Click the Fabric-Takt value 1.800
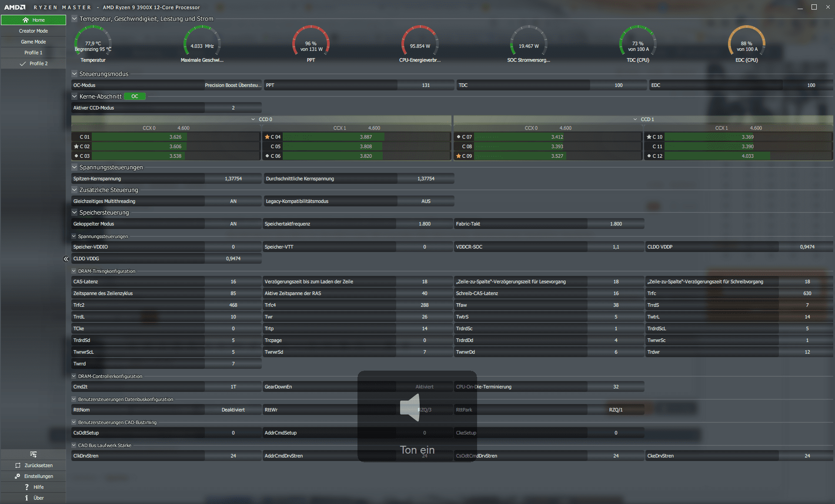Viewport: 835px width, 504px height. pyautogui.click(x=616, y=224)
